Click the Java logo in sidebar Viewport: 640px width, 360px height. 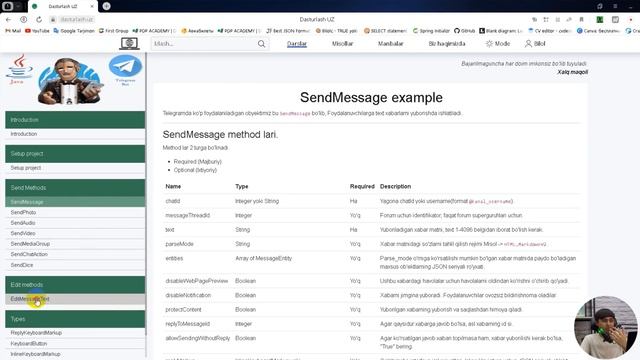[18, 69]
